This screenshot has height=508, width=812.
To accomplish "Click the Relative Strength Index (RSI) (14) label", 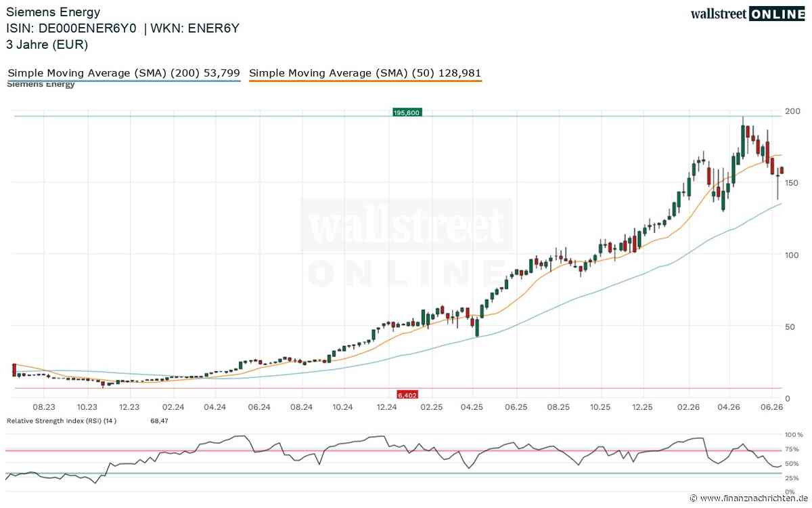I will point(62,421).
